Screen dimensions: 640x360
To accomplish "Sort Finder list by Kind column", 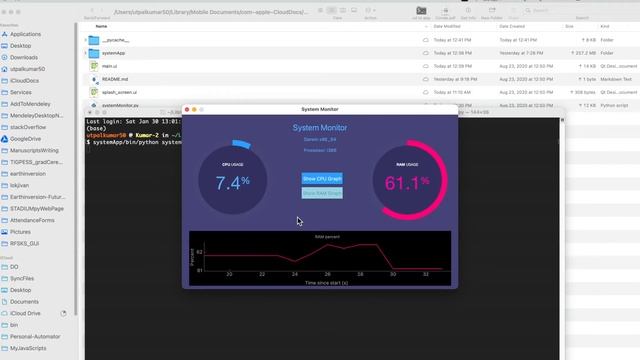I will 604,26.
